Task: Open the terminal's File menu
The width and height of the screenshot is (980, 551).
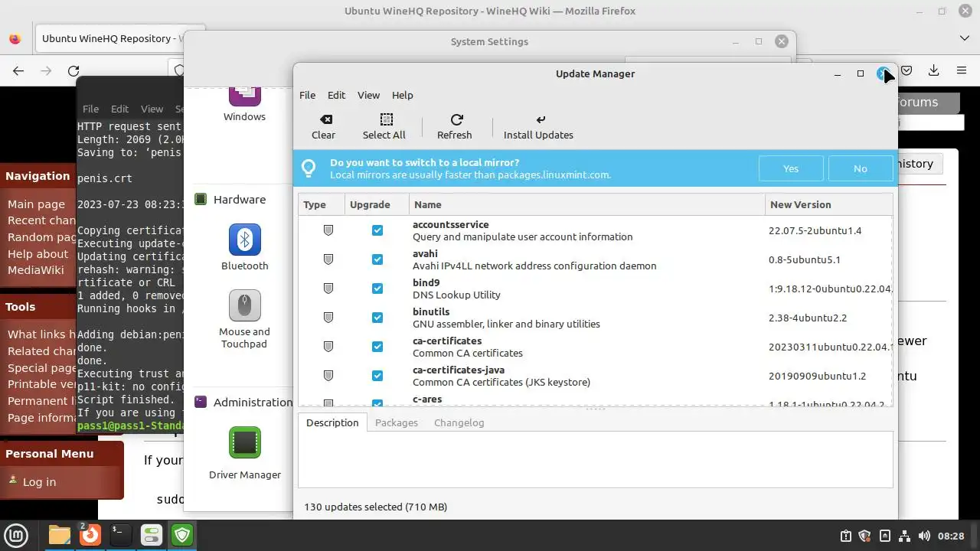Action: tap(90, 109)
